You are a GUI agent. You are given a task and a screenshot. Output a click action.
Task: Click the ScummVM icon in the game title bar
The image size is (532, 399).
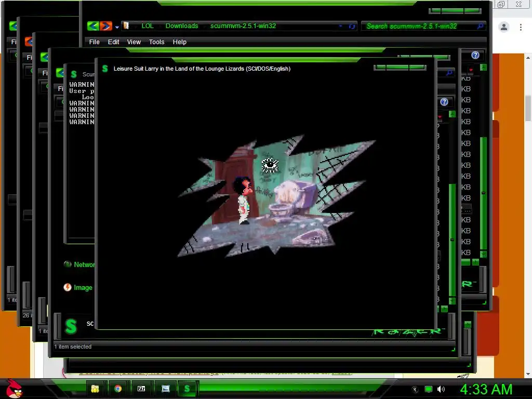coord(105,69)
